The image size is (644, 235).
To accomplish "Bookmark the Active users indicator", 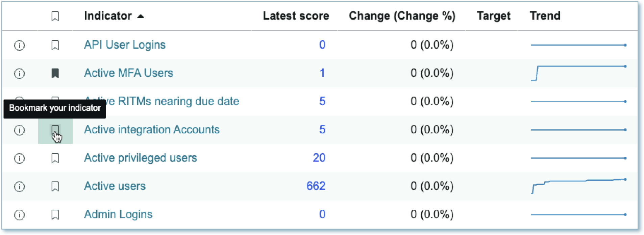I will pyautogui.click(x=55, y=186).
